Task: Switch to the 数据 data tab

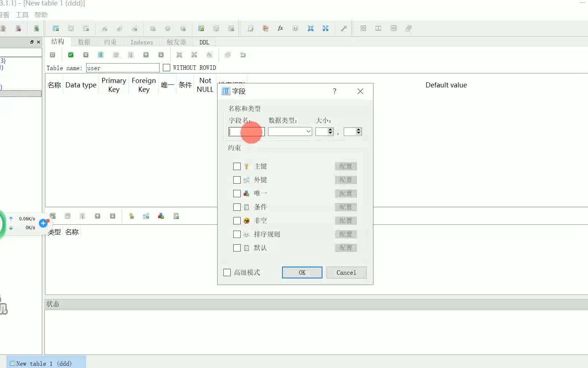Action: 84,42
